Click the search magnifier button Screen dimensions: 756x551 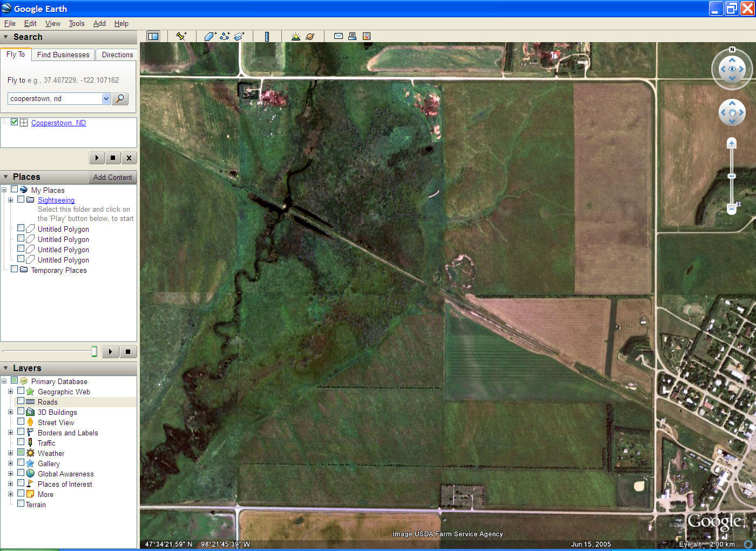pyautogui.click(x=120, y=98)
